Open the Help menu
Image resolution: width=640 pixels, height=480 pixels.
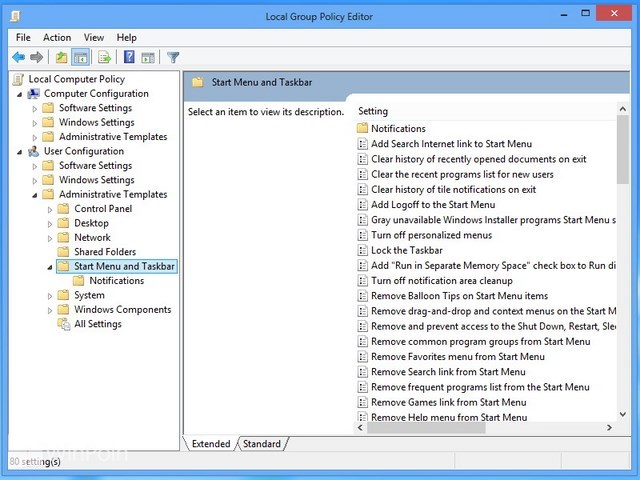pyautogui.click(x=127, y=38)
